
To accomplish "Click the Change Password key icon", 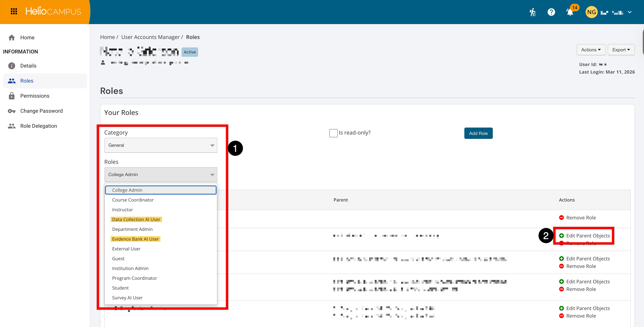I will click(x=11, y=111).
